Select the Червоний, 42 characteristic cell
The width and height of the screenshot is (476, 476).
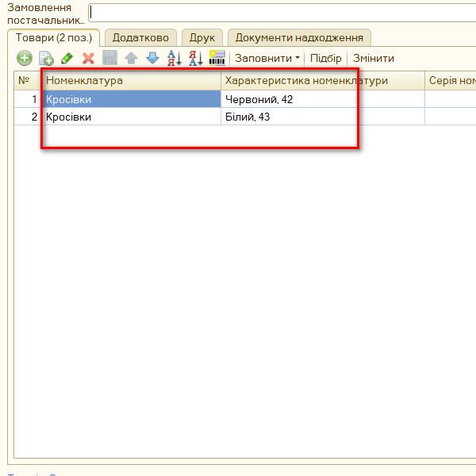pyautogui.click(x=323, y=99)
